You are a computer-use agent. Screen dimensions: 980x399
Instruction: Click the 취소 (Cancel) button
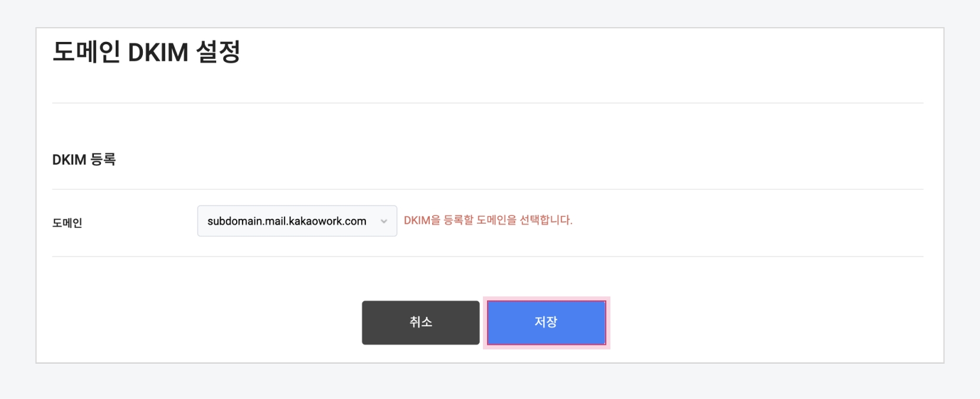(420, 322)
